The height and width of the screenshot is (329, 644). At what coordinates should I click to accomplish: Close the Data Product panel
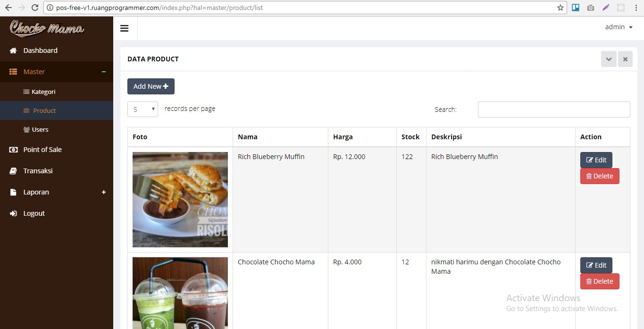(625, 59)
